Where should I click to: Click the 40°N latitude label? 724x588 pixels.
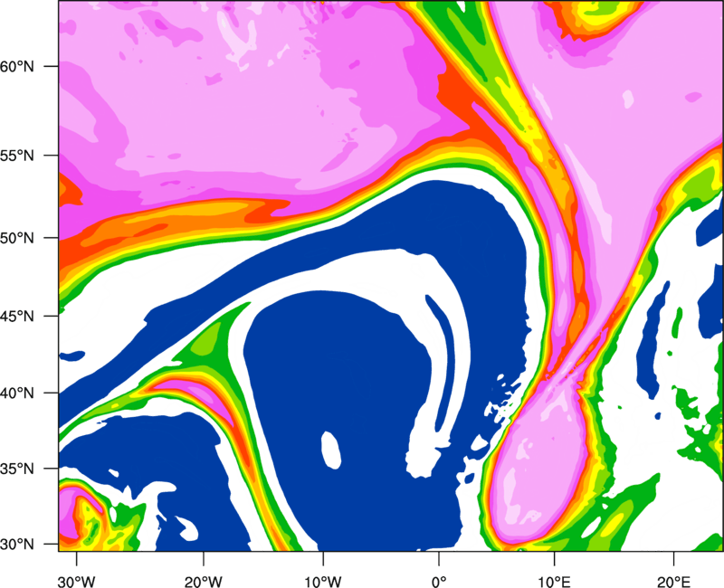(17, 394)
